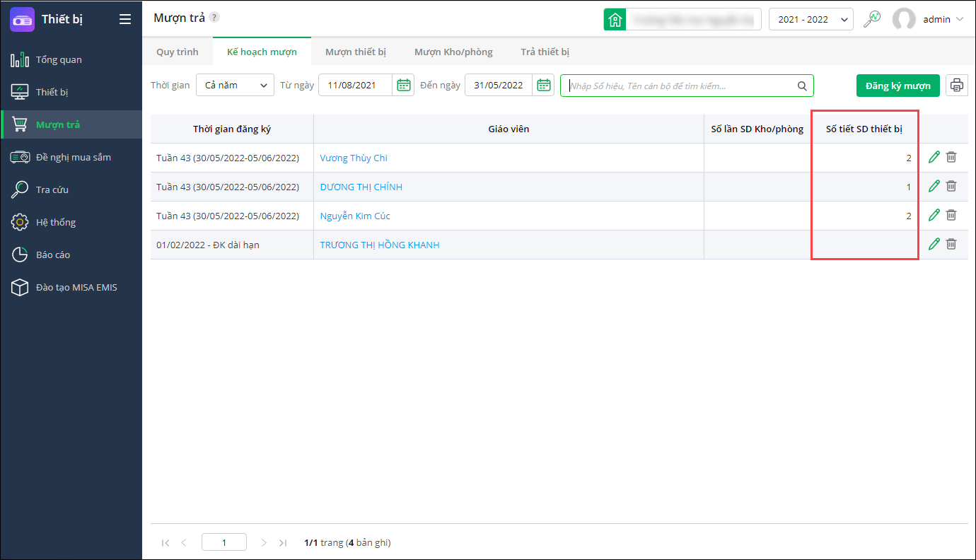
Task: Open teacher link TRƯƠNG THỊ HỒNG KHANH
Action: tap(380, 245)
